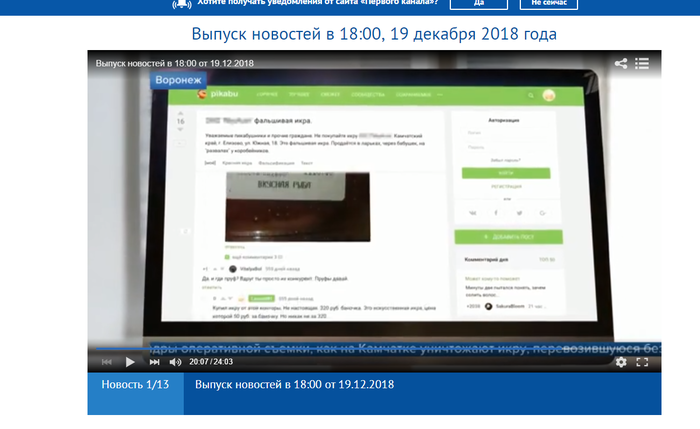Click the page heading "Выпуск новостей в 18:00, 19 декабря 2018 года"
Viewport: 700px width, 429px height.
pos(373,34)
